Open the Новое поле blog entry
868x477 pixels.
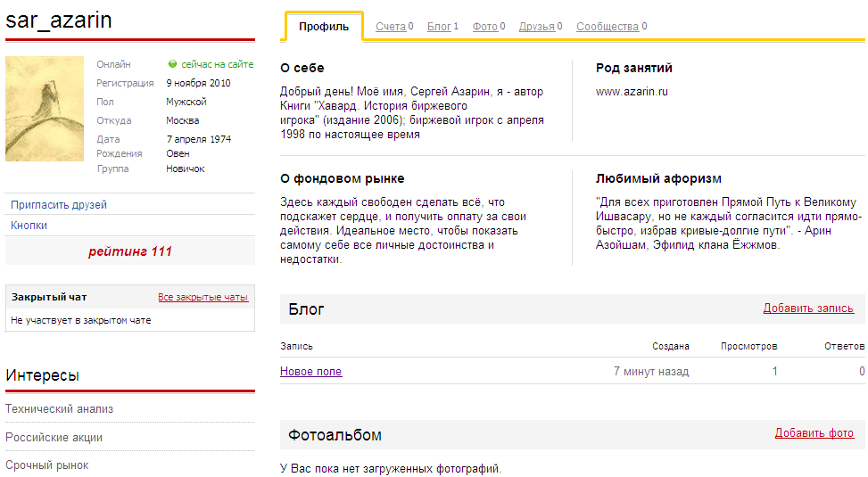(x=310, y=372)
